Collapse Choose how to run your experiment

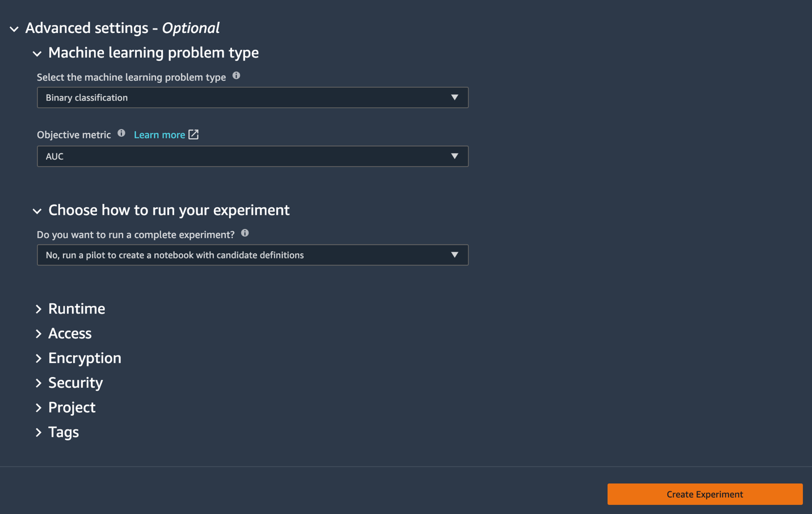point(37,211)
